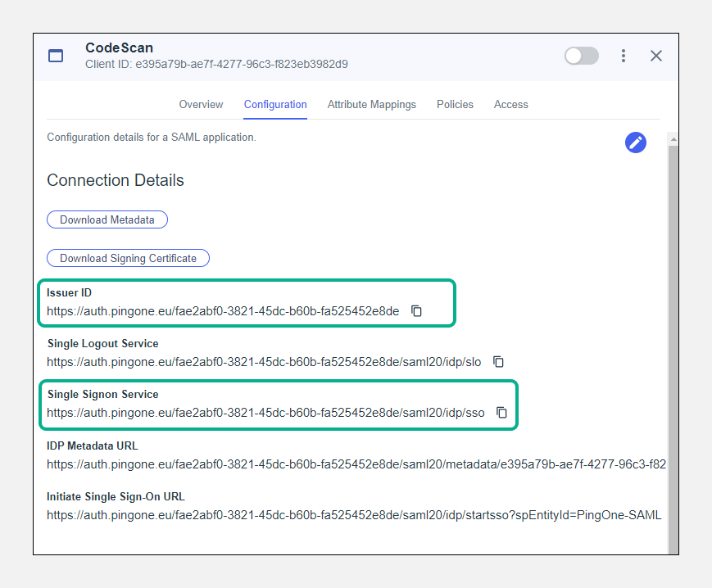Close the CodeScan details panel
Viewport: 712px width, 588px height.
click(656, 56)
